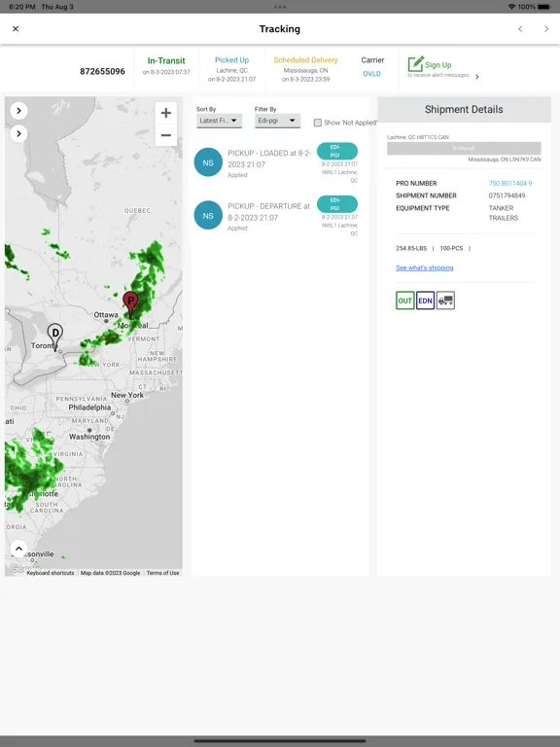560x747 pixels.
Task: Open map Keyboard shortcuts link
Action: pos(51,573)
